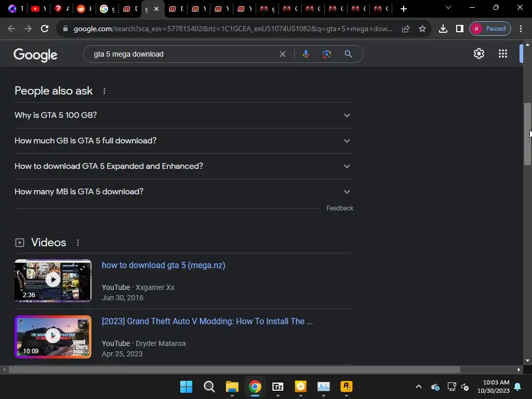Click the horizontal scrollbar at page bottom
The width and height of the screenshot is (532, 399).
pyautogui.click(x=234, y=369)
